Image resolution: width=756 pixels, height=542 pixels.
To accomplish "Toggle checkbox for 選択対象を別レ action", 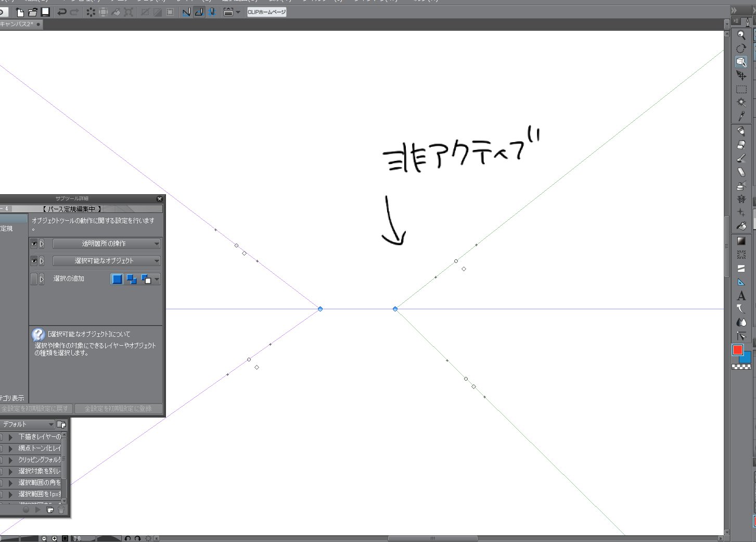I will tap(2, 471).
